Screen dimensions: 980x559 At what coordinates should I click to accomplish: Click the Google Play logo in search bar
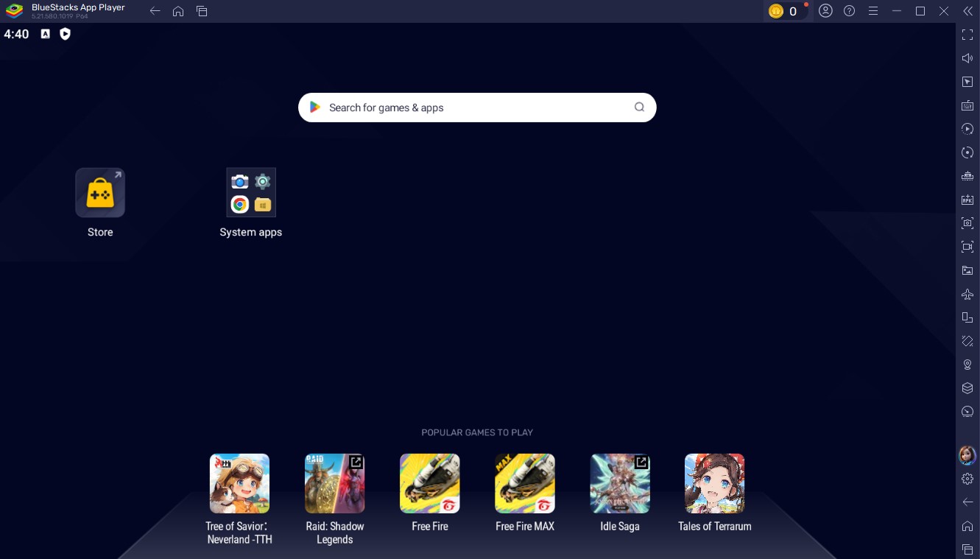315,108
